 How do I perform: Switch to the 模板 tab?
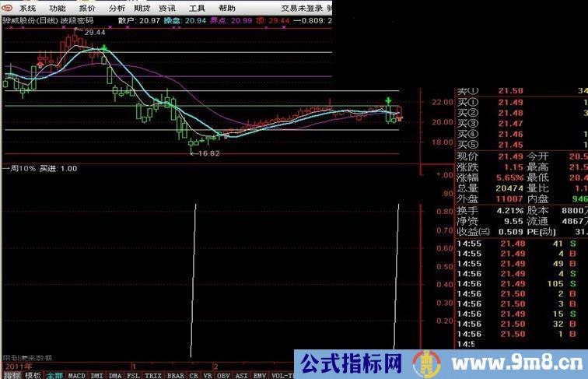33,374
